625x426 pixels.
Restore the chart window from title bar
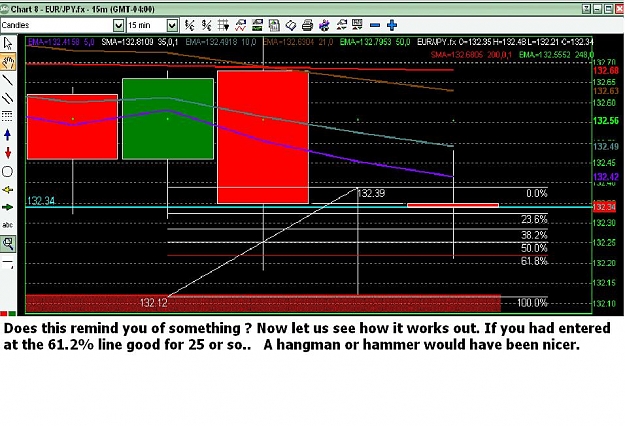click(x=608, y=9)
